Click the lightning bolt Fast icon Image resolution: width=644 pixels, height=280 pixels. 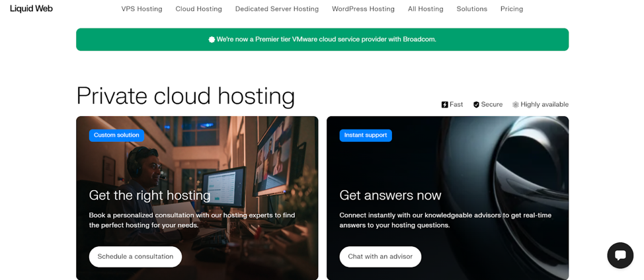click(x=444, y=104)
